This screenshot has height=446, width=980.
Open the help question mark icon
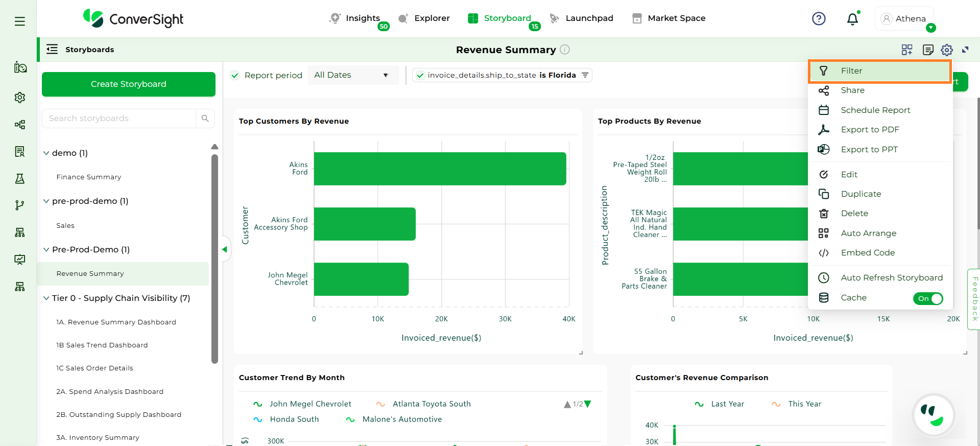pos(819,19)
